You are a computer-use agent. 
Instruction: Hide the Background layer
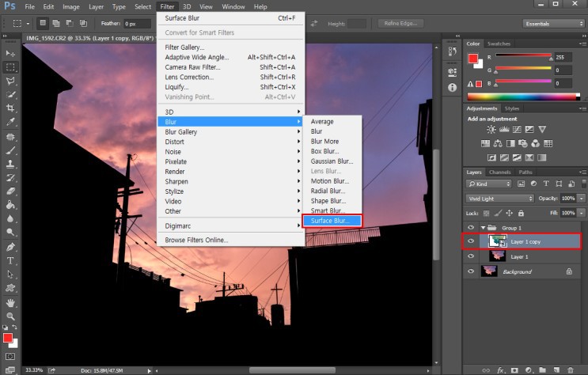pyautogui.click(x=472, y=271)
